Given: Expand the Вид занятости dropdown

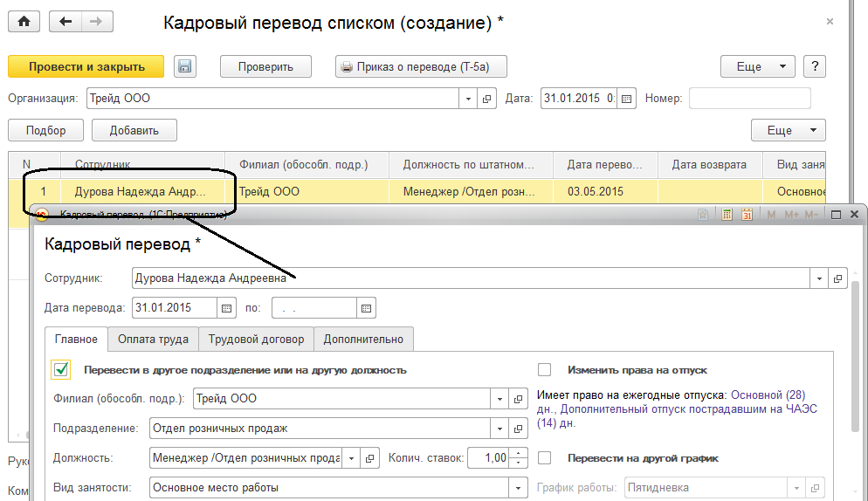Looking at the screenshot, I should [518, 488].
